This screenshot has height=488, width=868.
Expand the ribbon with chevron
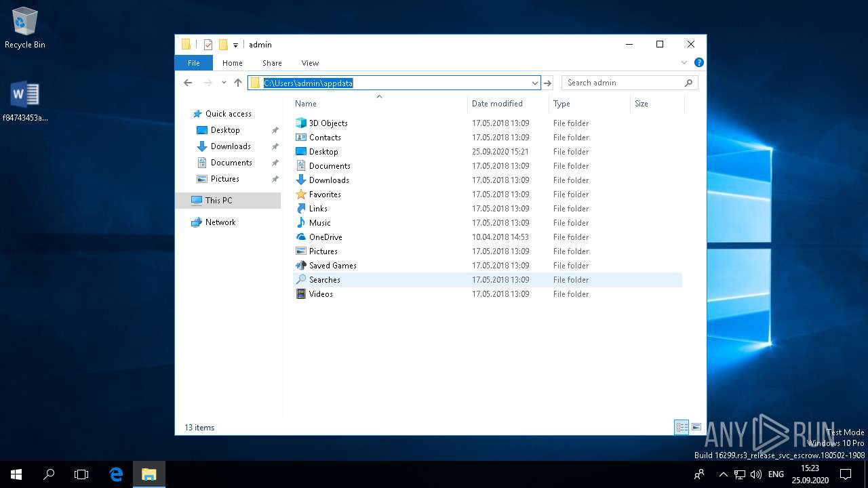(x=684, y=62)
